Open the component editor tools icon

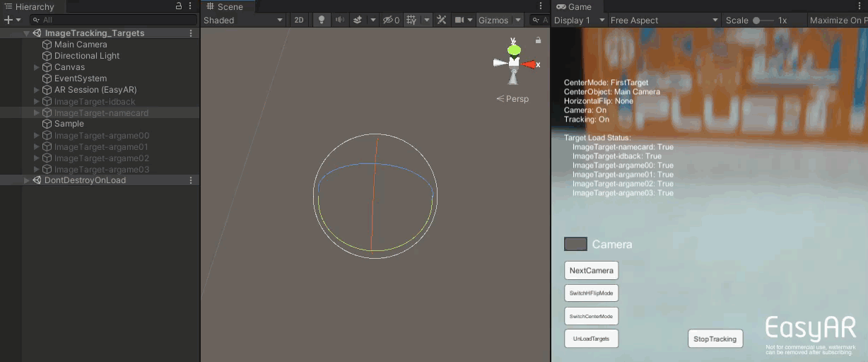(x=442, y=20)
